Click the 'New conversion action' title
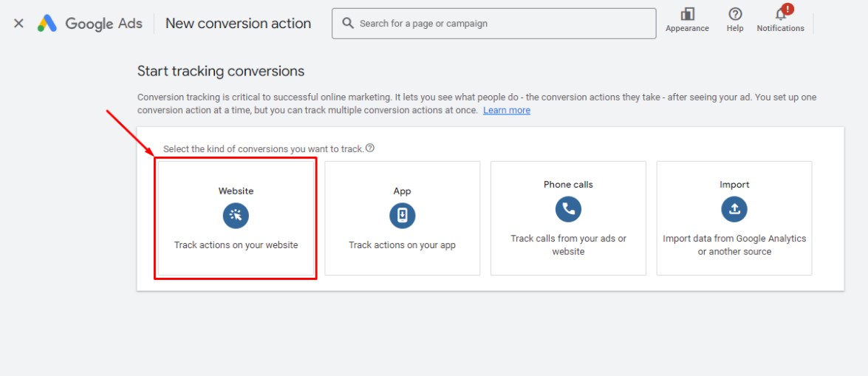868x376 pixels. (238, 23)
